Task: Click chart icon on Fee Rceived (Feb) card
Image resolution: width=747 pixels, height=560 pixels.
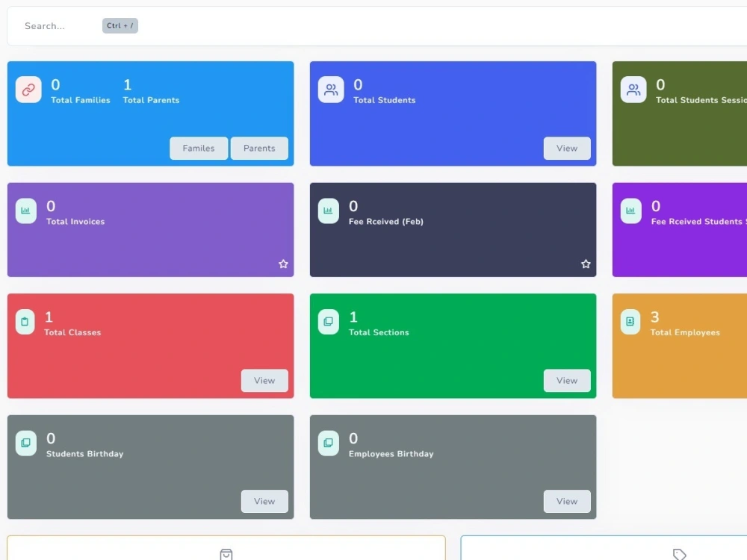Action: (328, 211)
